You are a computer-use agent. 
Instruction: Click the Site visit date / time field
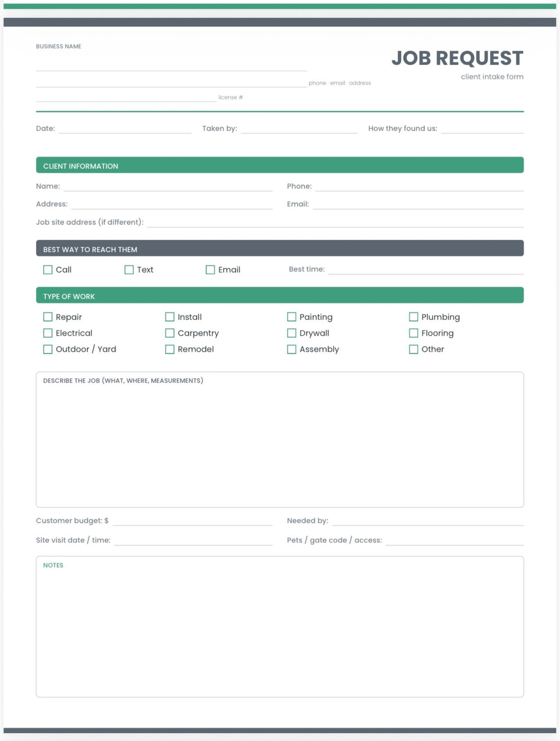point(193,540)
